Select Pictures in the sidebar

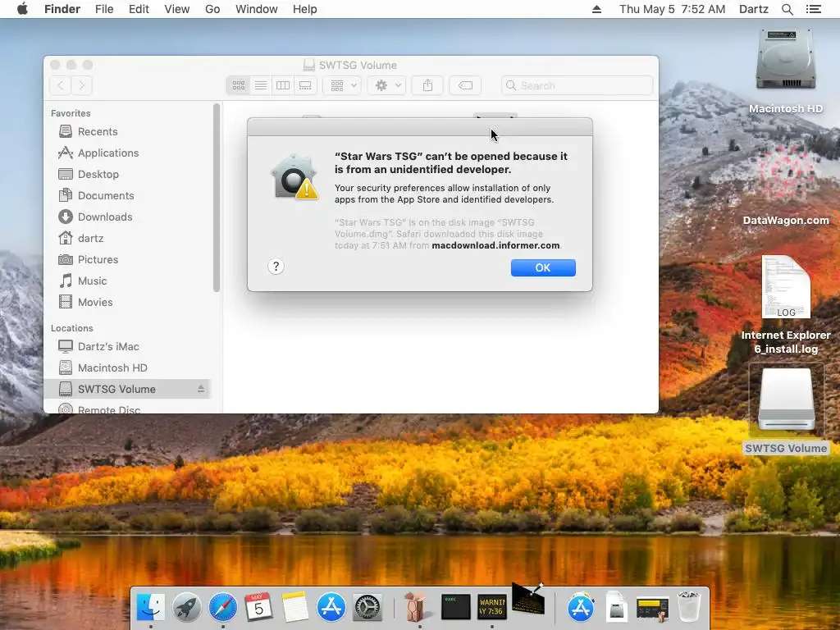129,259
